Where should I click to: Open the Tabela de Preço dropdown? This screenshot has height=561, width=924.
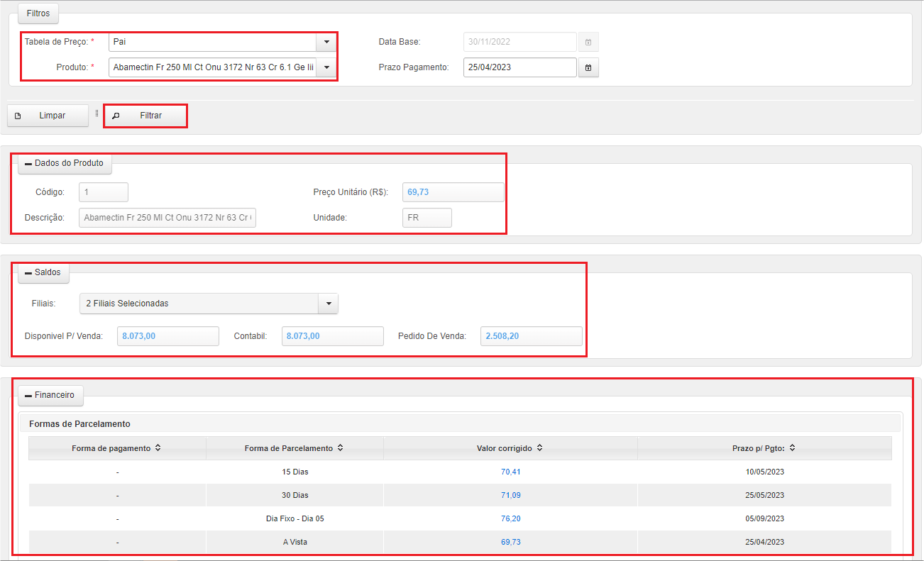[x=326, y=42]
